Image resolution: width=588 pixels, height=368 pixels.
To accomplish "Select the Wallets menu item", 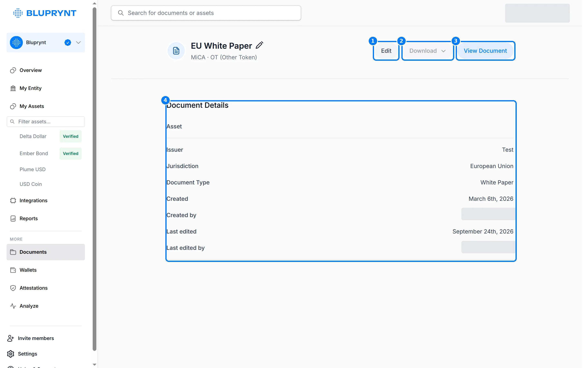I will pyautogui.click(x=46, y=270).
